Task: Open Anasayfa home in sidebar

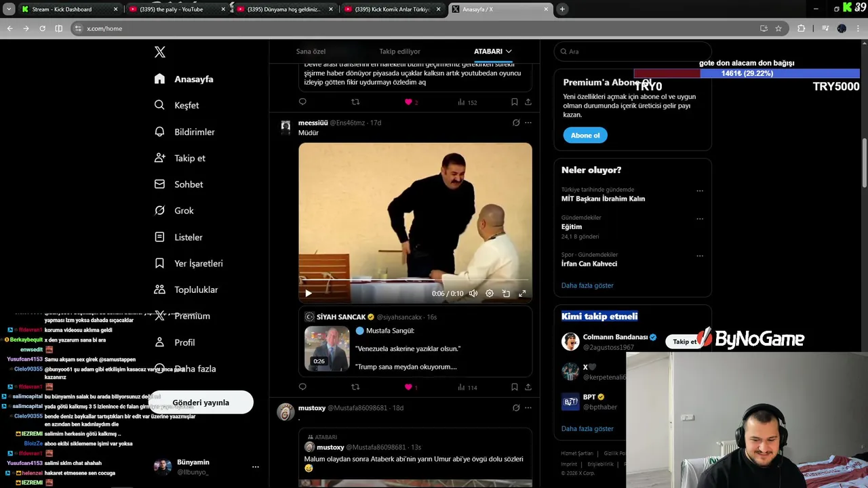Action: tap(184, 79)
